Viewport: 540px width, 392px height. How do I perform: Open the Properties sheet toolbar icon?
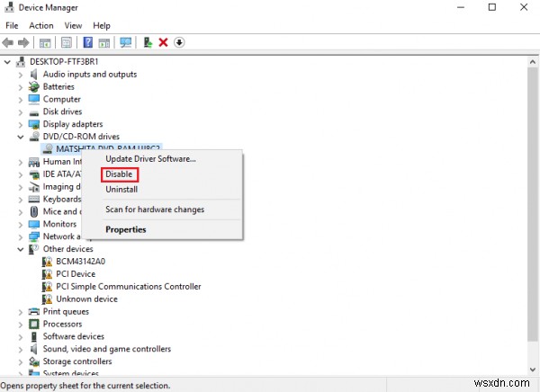coord(67,42)
